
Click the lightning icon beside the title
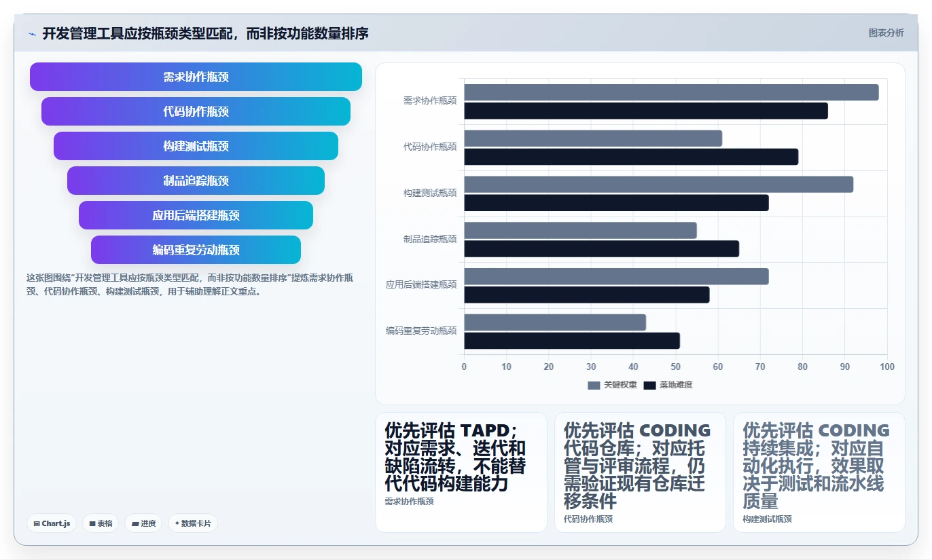pyautogui.click(x=32, y=34)
